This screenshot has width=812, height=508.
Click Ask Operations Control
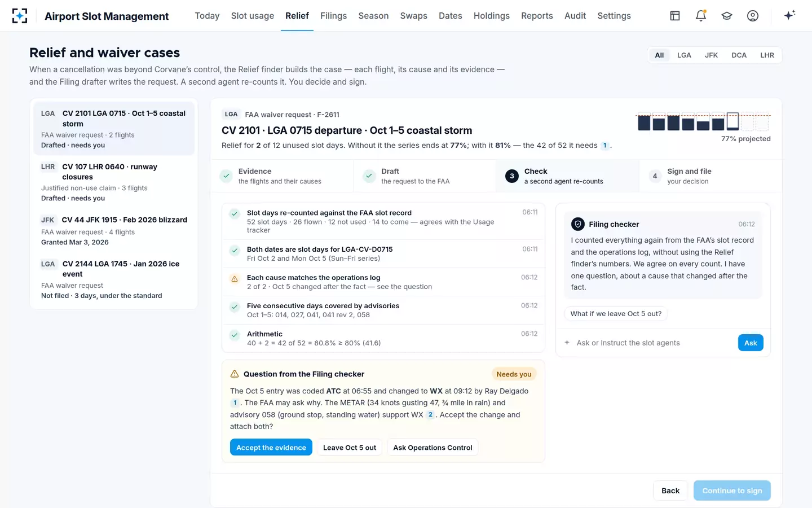click(x=433, y=448)
